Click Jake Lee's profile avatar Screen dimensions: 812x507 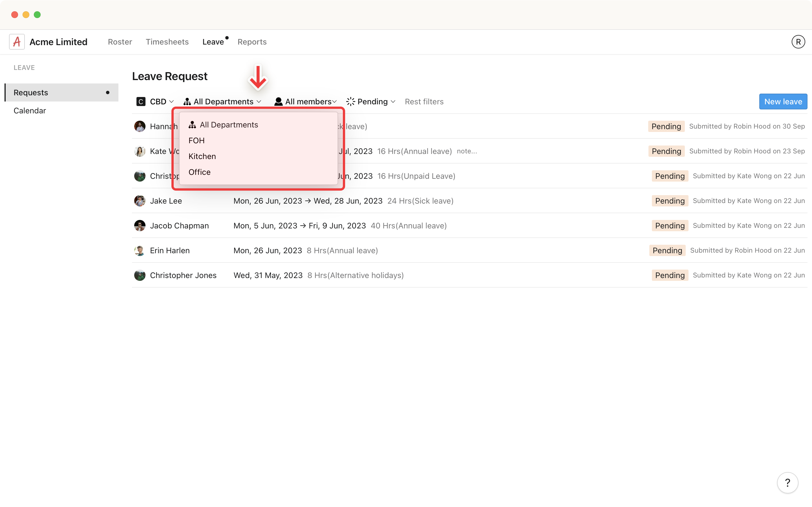pyautogui.click(x=140, y=200)
